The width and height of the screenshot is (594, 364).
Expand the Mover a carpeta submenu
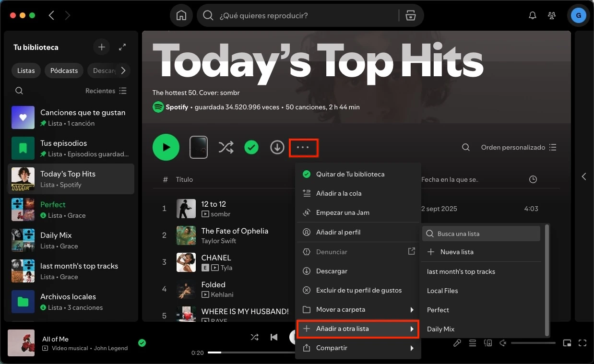(357, 309)
